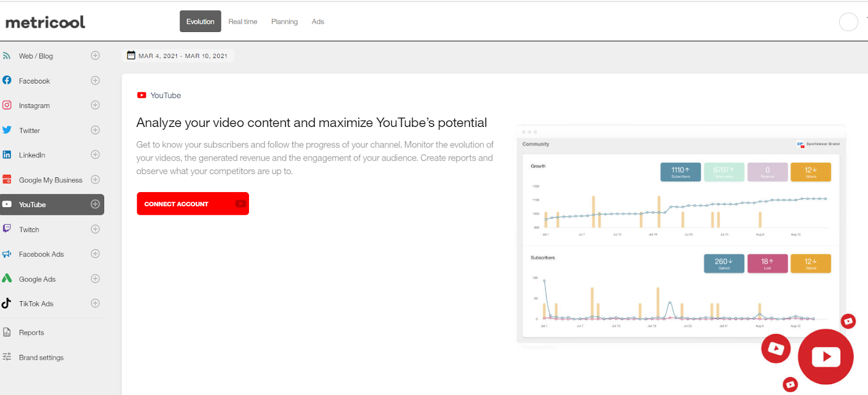Open the Planning tab
The width and height of the screenshot is (868, 395).
pos(284,22)
